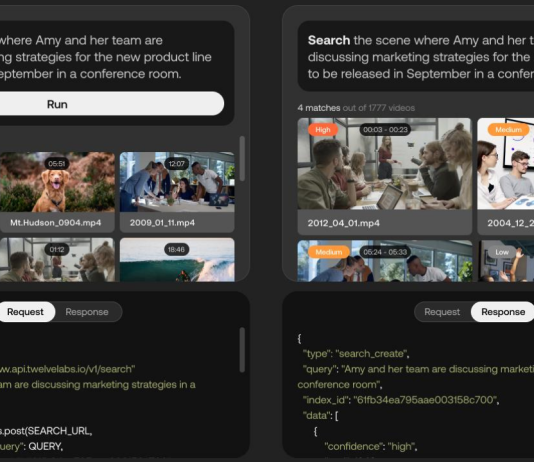The height and width of the screenshot is (462, 534).
Task: Click the "4 matches out of 1777 videos" text
Action: [x=356, y=108]
